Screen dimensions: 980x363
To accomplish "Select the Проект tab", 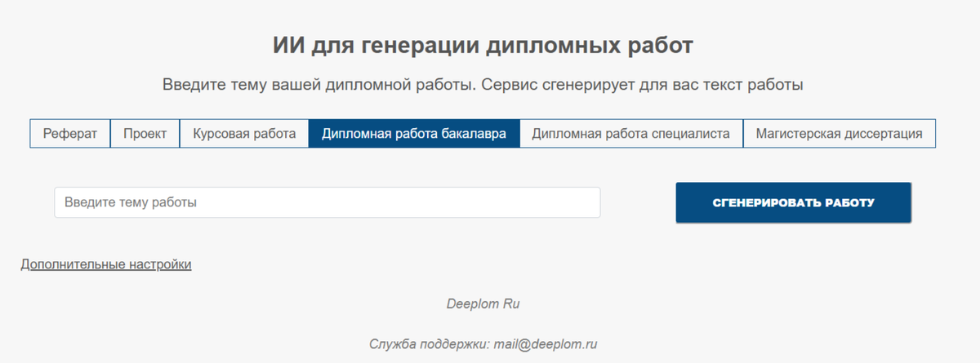I will coord(145,134).
